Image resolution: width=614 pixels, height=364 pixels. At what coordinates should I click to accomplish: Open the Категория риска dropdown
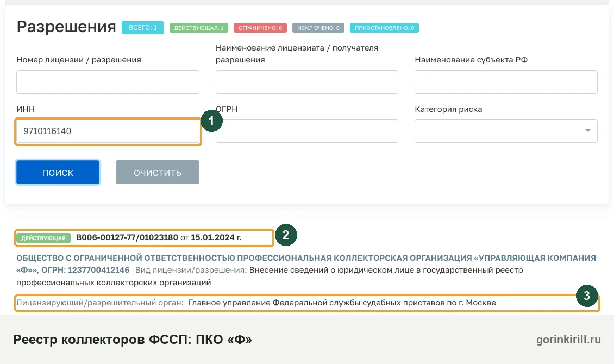tap(506, 131)
